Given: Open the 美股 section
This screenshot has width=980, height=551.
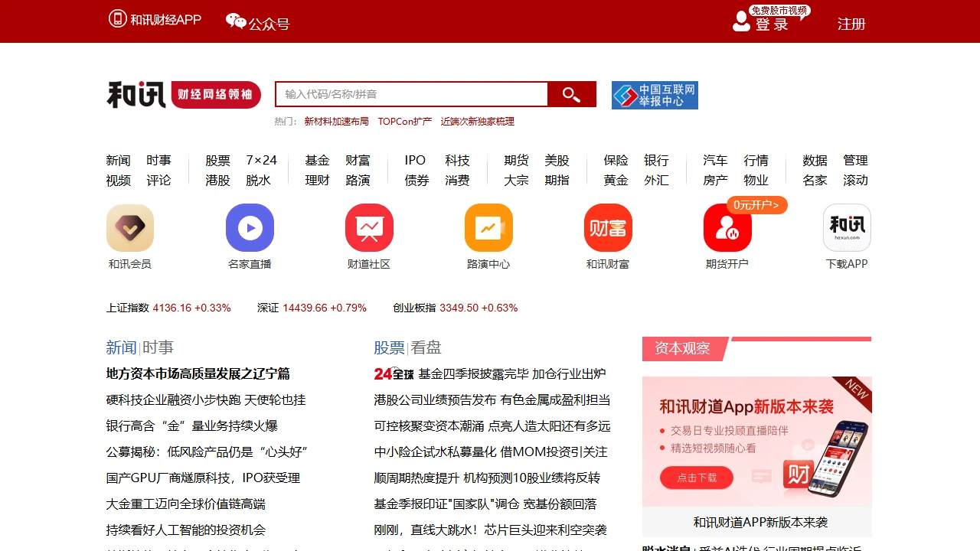Looking at the screenshot, I should tap(557, 160).
